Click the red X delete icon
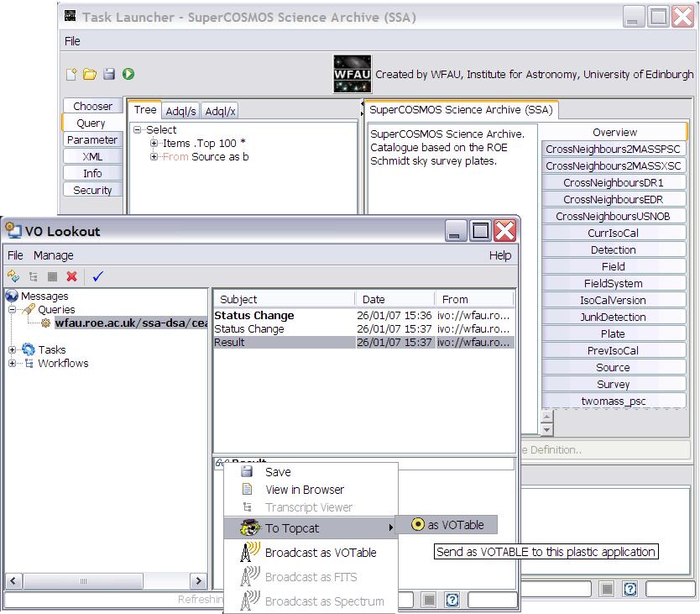Viewport: 700px width, 614px height. coord(72,276)
